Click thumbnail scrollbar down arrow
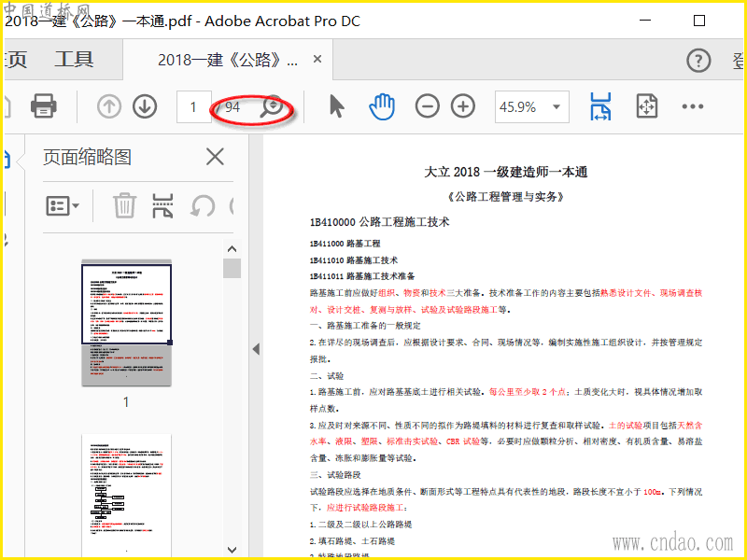747x560 pixels. (232, 550)
